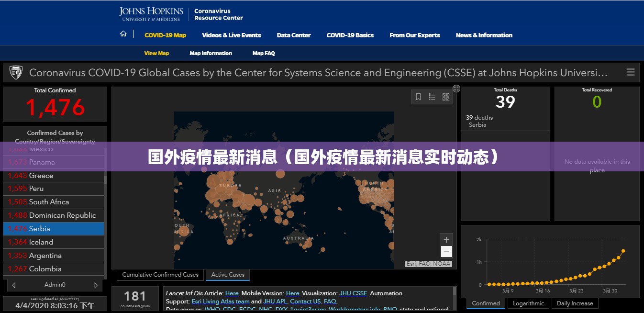Select South Africa in the country list
Image resolution: width=644 pixels, height=313 pixels.
click(x=54, y=202)
